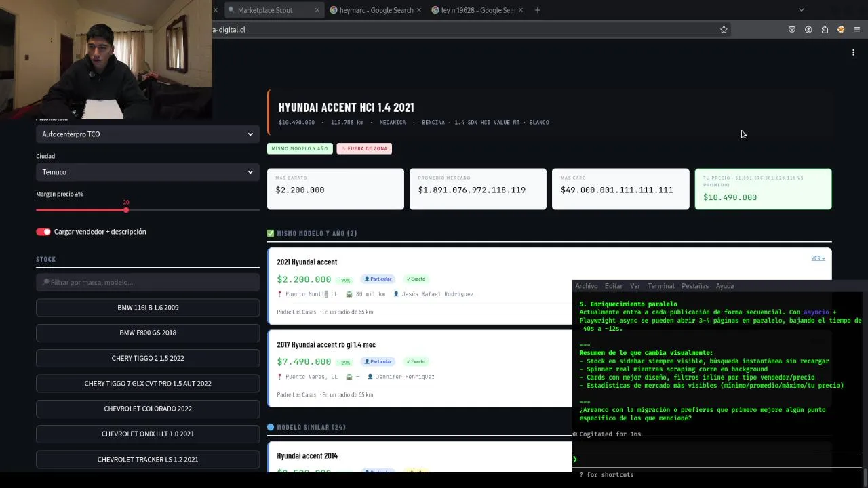Open the extensions puzzle icon
Viewport: 868px width, 488px height.
[x=825, y=30]
